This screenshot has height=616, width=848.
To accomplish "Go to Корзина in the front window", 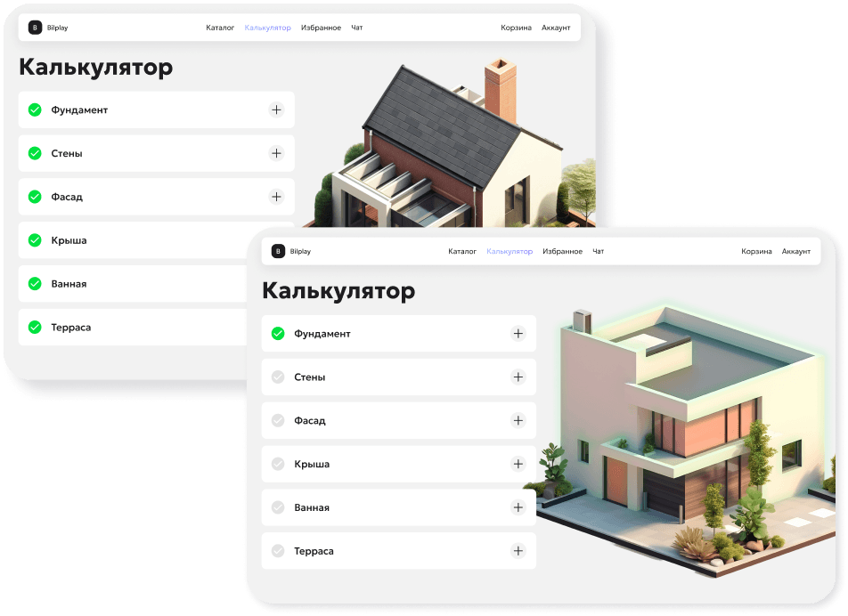I will pos(756,252).
